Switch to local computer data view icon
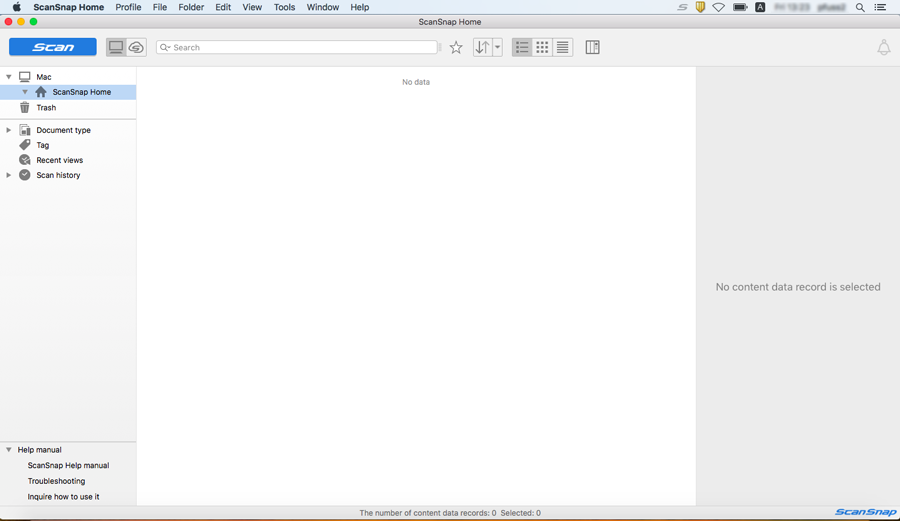The image size is (900, 521). [116, 47]
